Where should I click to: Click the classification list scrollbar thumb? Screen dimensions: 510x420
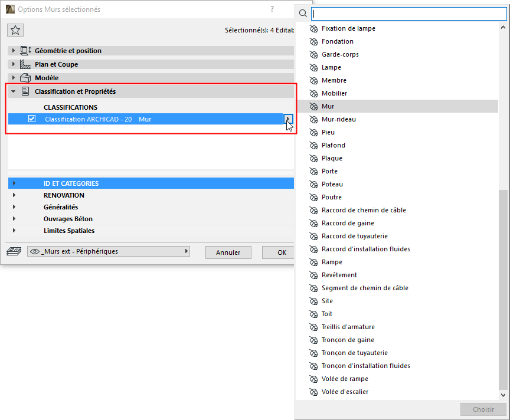point(503,289)
